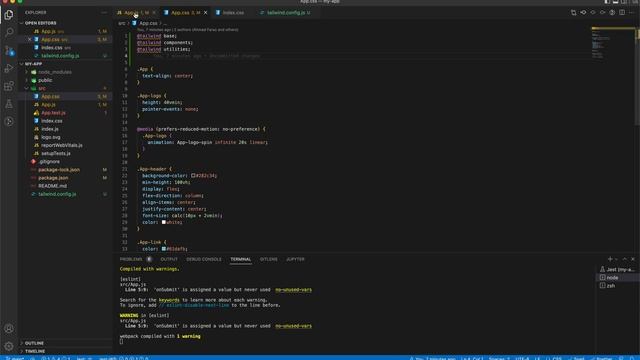Open the GitLens panel tab

269,259
